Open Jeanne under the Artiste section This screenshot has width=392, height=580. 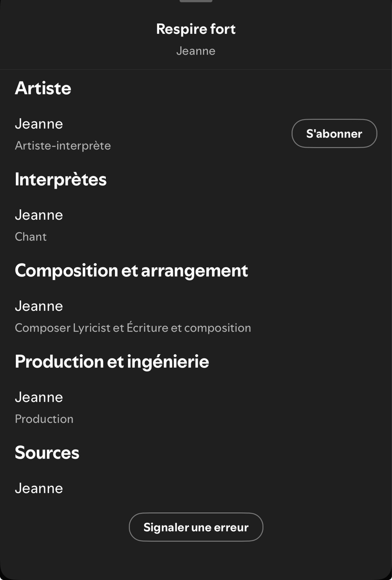[39, 124]
